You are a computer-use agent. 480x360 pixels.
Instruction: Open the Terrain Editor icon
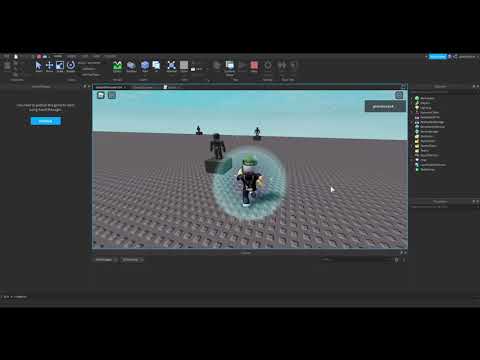117,66
